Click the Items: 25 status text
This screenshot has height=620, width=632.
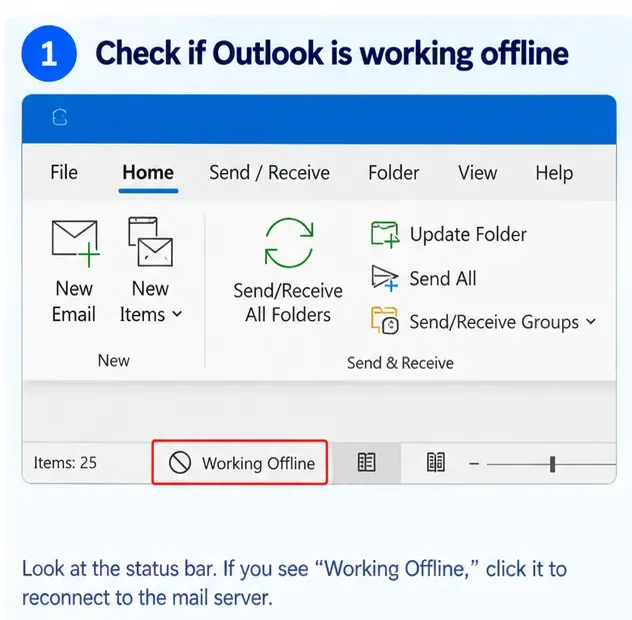point(65,463)
